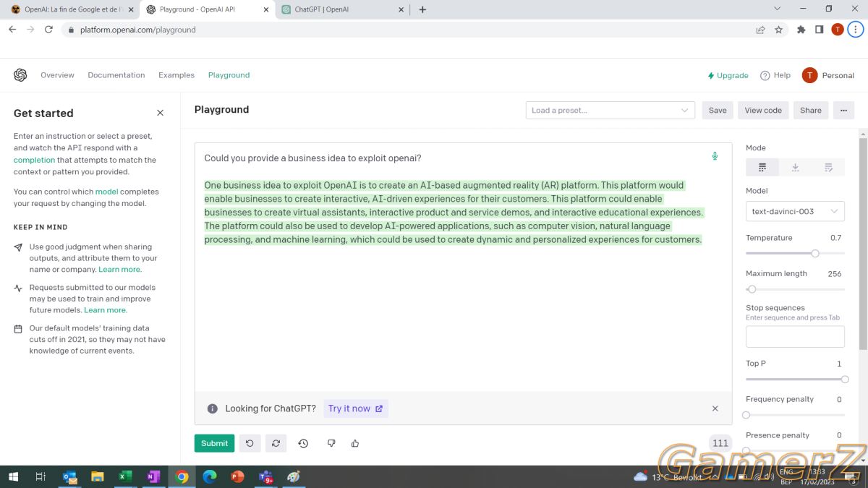Open Outlook from the taskbar

[x=70, y=476]
